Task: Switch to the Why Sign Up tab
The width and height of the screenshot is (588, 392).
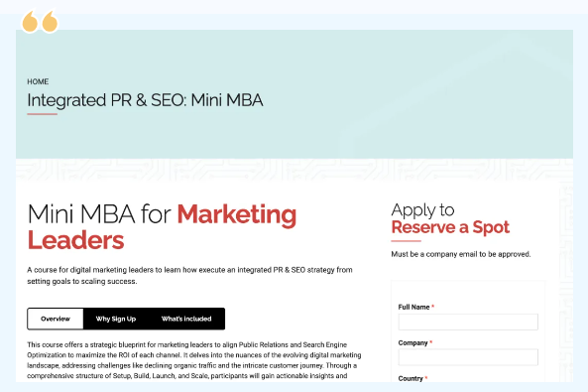Action: coord(116,319)
